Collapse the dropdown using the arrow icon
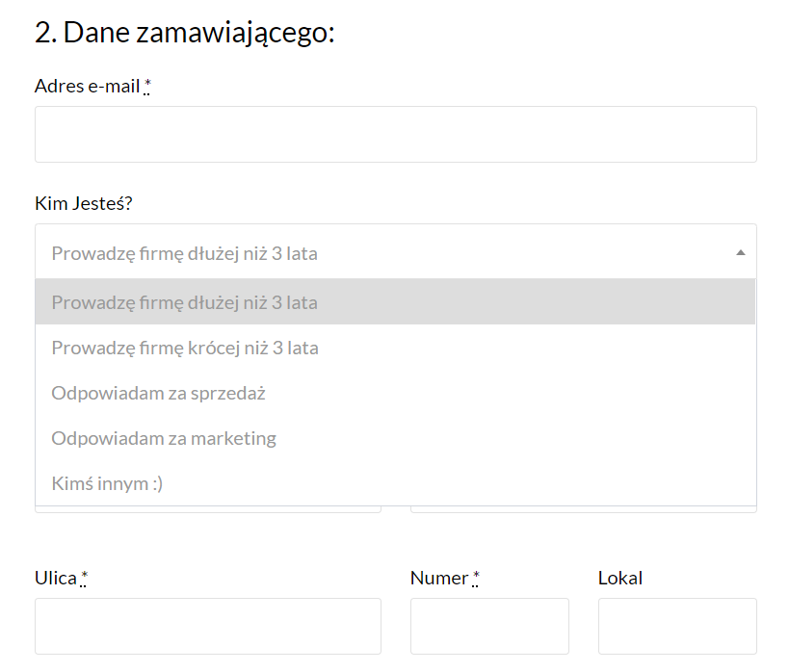 [x=740, y=253]
